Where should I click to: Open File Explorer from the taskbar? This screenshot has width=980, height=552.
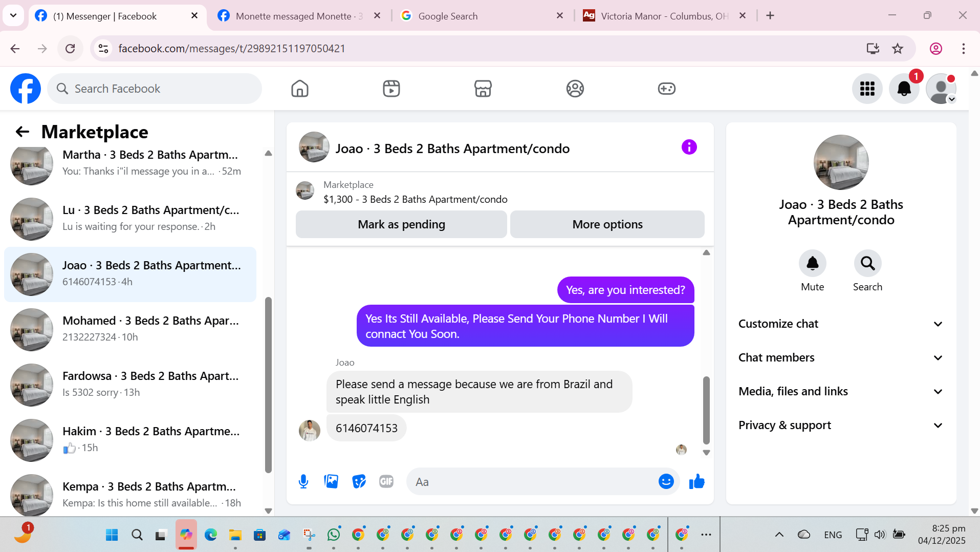click(x=235, y=535)
